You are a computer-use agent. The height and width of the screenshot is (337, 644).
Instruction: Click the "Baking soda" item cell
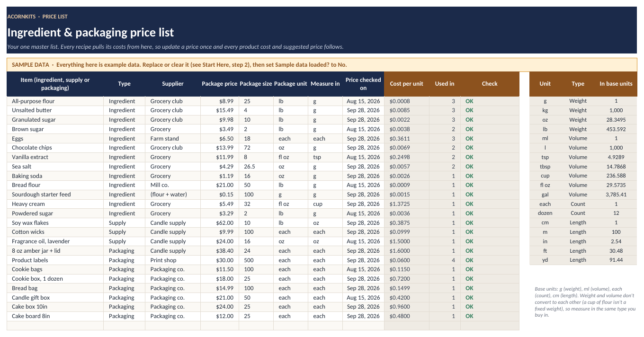click(55, 176)
